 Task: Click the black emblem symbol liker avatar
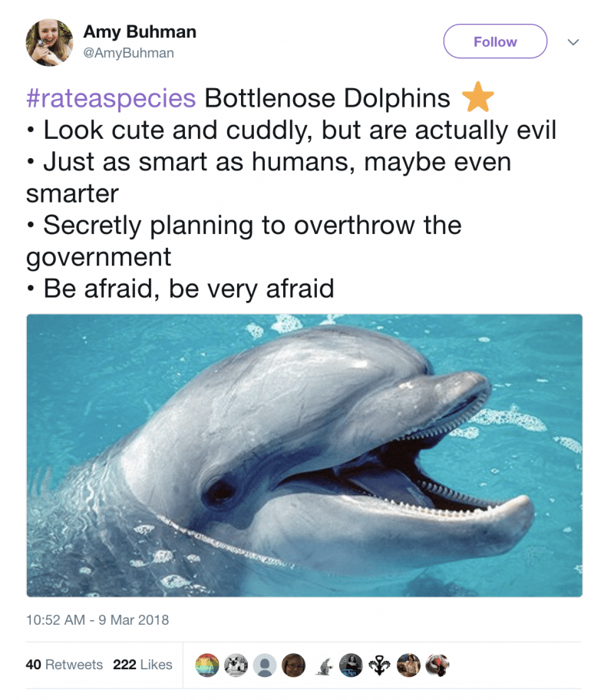coord(380,665)
